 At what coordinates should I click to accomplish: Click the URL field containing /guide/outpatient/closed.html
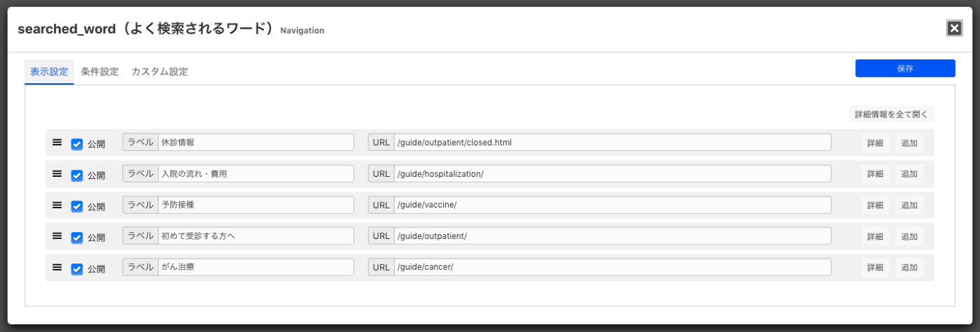pyautogui.click(x=612, y=143)
